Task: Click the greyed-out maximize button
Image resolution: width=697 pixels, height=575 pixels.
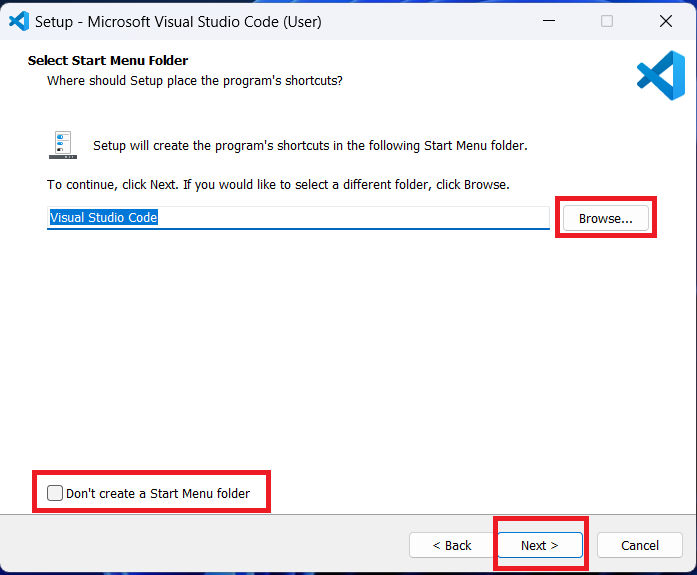Action: pyautogui.click(x=607, y=21)
